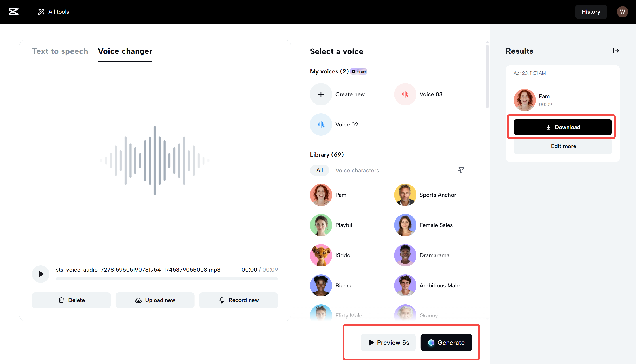This screenshot has width=636, height=364.
Task: Delete the uploaded audio file
Action: pyautogui.click(x=71, y=300)
